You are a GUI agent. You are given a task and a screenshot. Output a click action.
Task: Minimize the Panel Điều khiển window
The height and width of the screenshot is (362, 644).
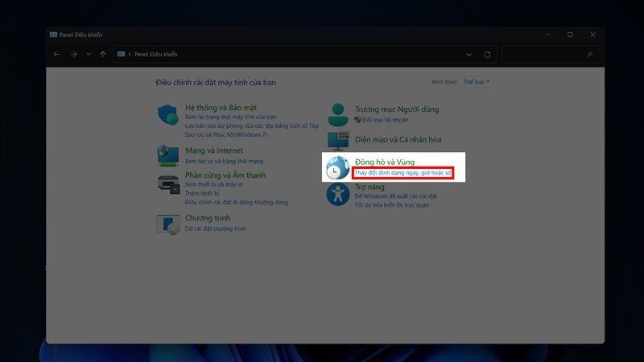tap(547, 35)
